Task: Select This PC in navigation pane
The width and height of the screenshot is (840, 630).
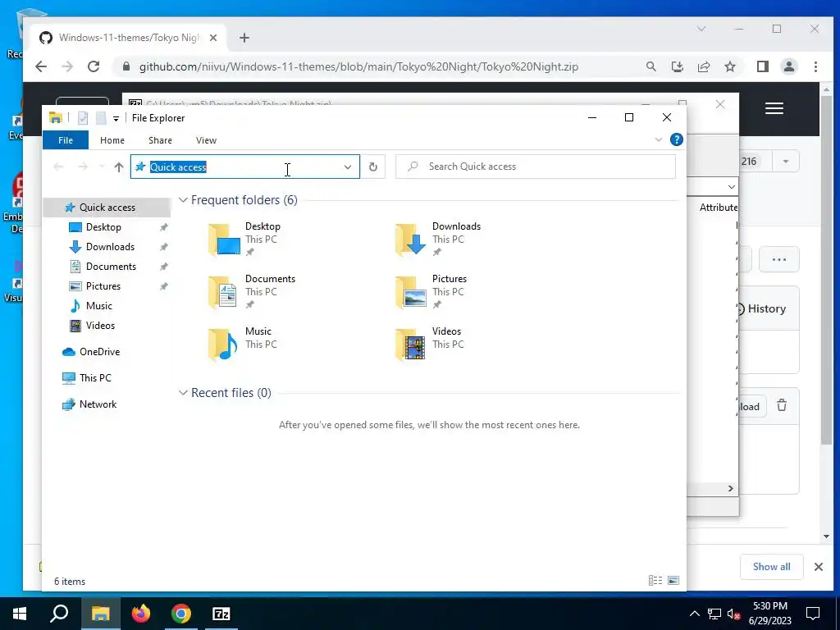Action: pos(95,378)
